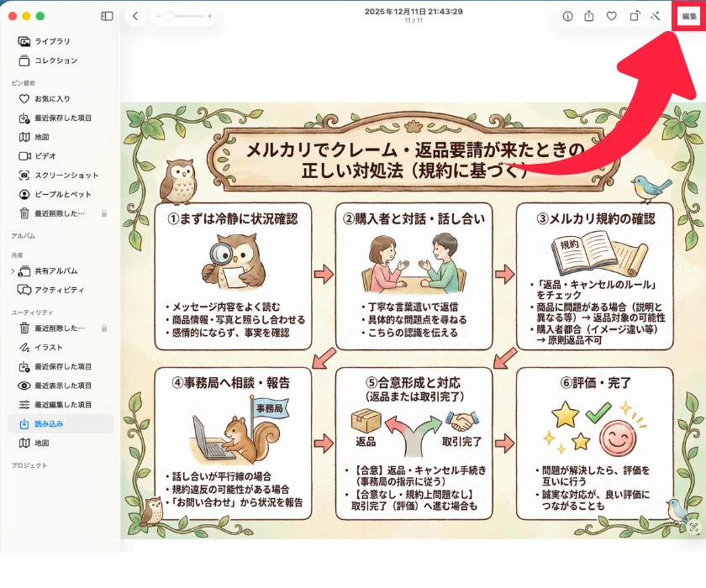This screenshot has width=706, height=588.
Task: Expand 共有アルバム with disclosure chevron
Action: (x=13, y=270)
